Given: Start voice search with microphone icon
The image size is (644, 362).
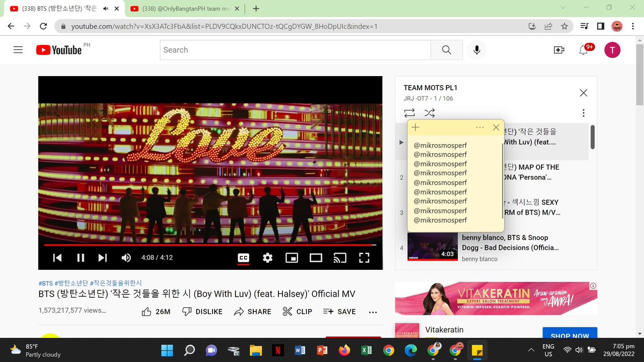Looking at the screenshot, I should pyautogui.click(x=477, y=50).
